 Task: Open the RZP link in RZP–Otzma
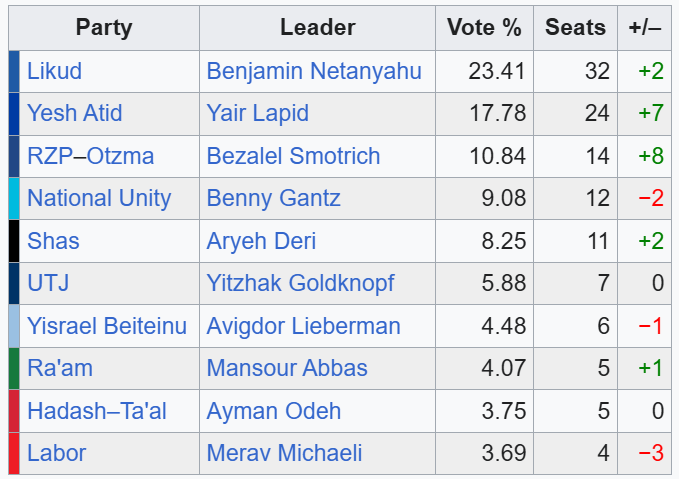[x=49, y=156]
